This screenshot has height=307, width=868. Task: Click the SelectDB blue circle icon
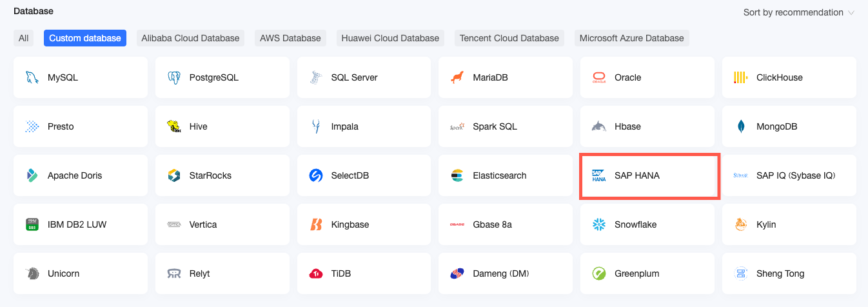click(x=315, y=175)
